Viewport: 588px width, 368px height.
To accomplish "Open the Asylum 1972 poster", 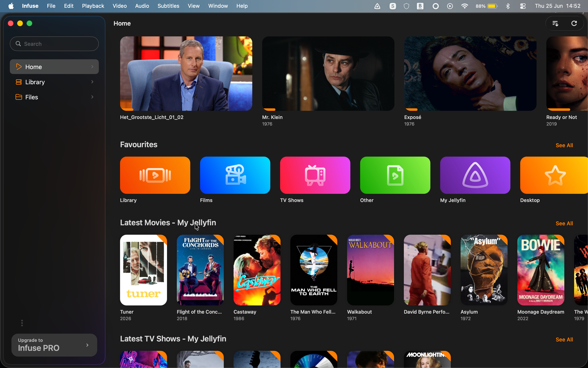I will click(484, 270).
